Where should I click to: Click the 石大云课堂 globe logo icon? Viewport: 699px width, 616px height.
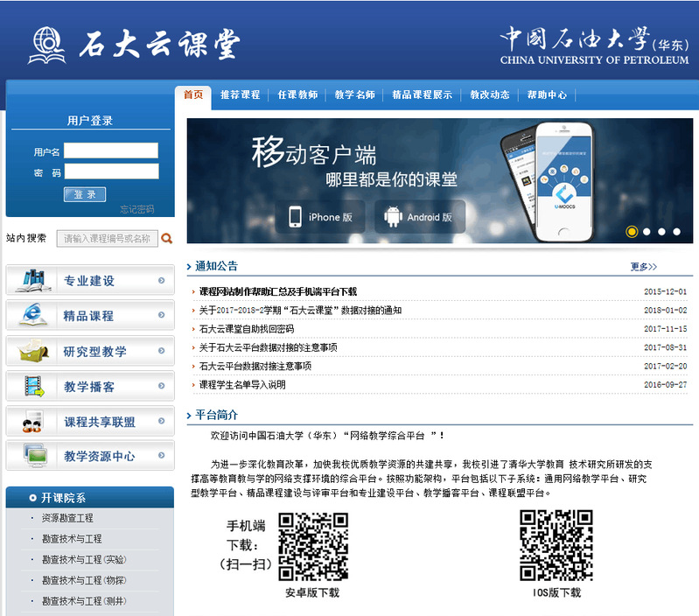coord(47,45)
